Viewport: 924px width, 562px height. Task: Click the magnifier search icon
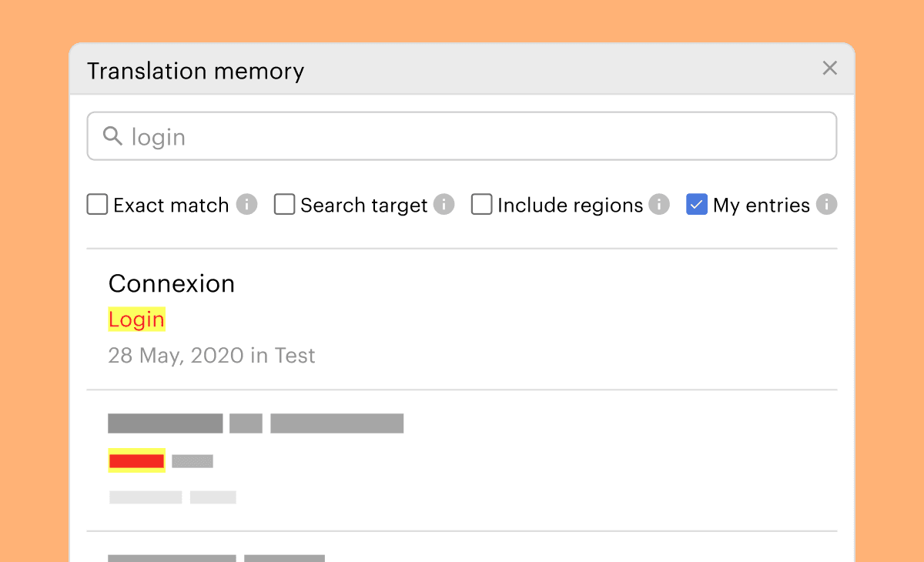(x=112, y=136)
